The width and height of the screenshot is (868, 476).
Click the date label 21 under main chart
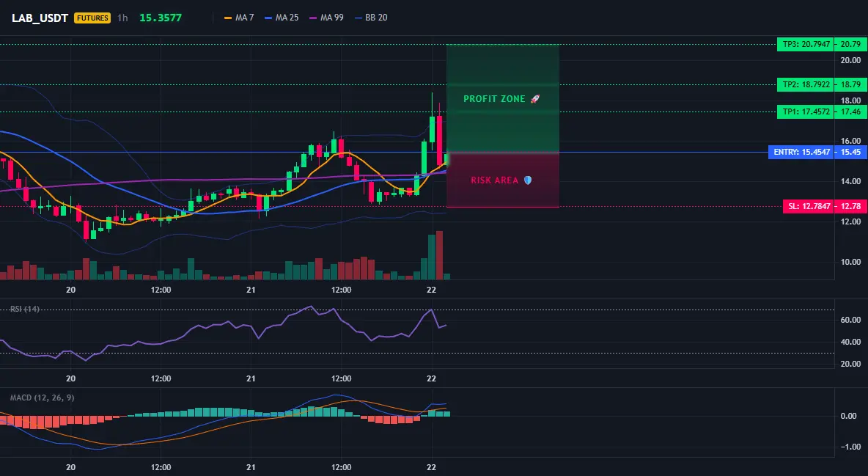tap(251, 290)
